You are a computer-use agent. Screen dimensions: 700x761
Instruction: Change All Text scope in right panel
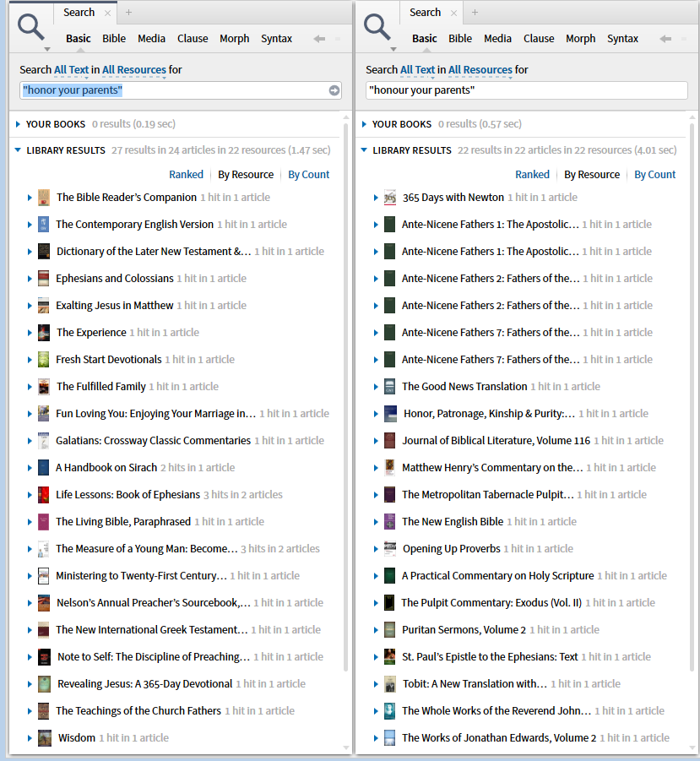tap(418, 70)
